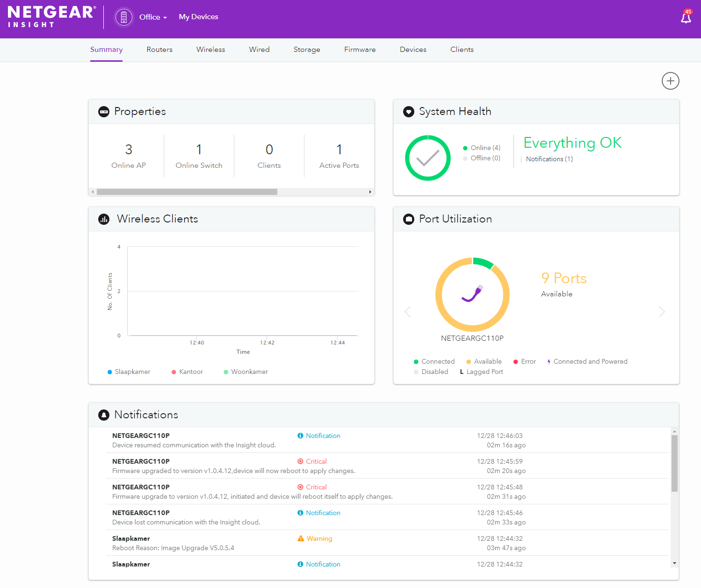Show next device in Port Utilization
The width and height of the screenshot is (701, 588).
662,312
